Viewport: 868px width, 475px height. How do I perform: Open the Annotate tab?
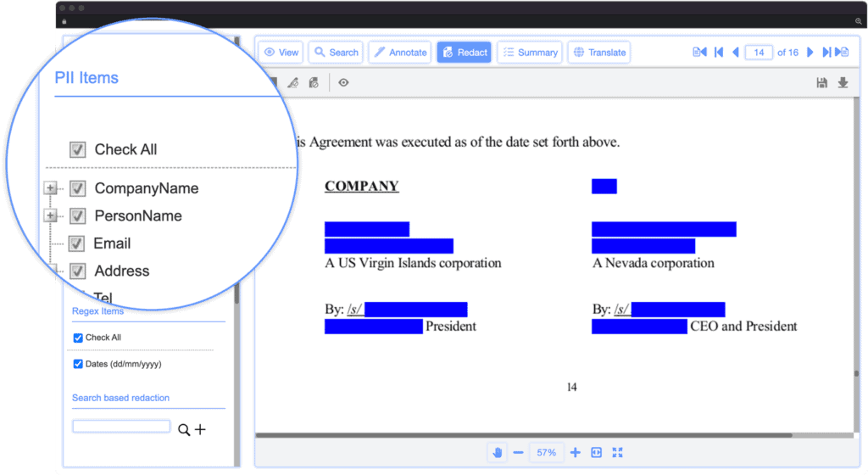tap(399, 53)
